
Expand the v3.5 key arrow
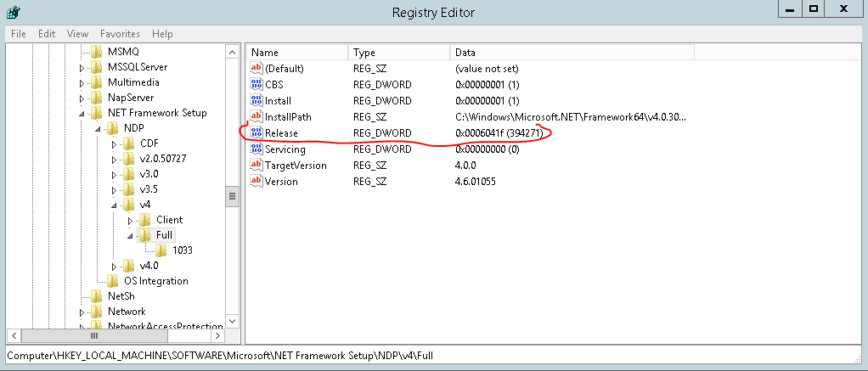click(115, 190)
